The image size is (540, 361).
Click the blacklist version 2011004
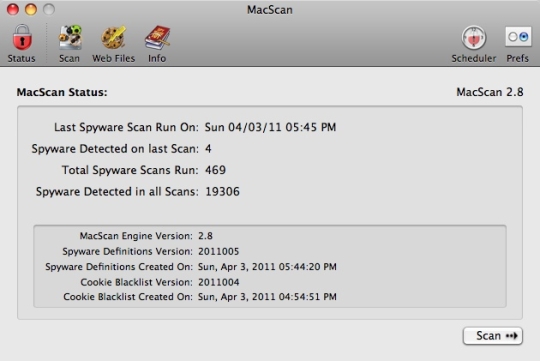[219, 282]
